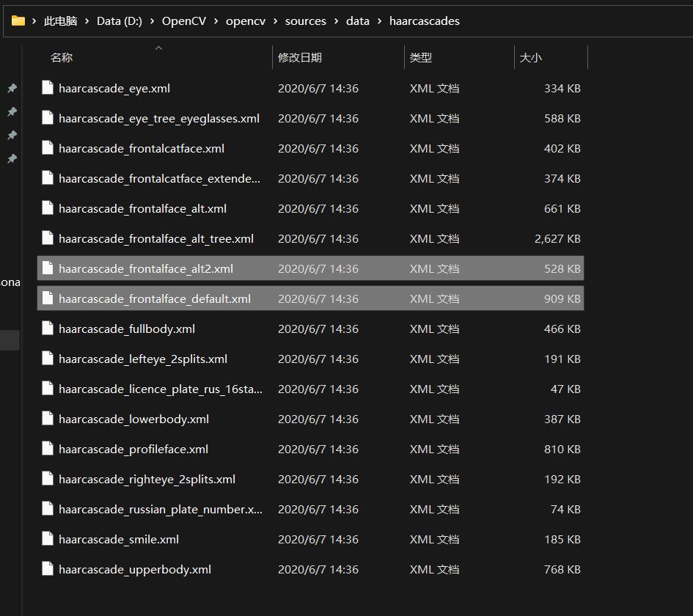Screen dimensions: 693x616
Task: Click file icon of haarcascade_frontalface_alt_tree.xml
Action: [x=47, y=238]
